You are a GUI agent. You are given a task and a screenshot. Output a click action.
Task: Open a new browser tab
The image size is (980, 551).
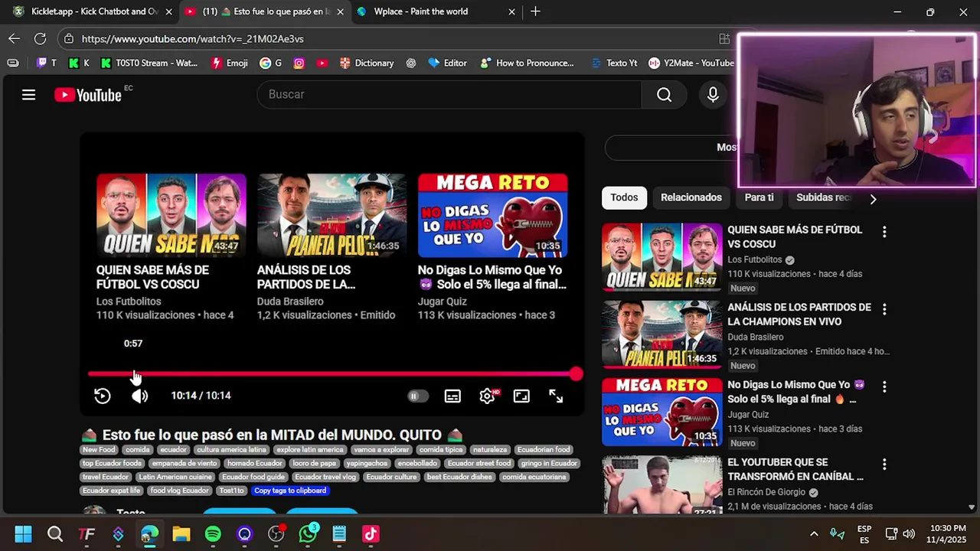535,11
